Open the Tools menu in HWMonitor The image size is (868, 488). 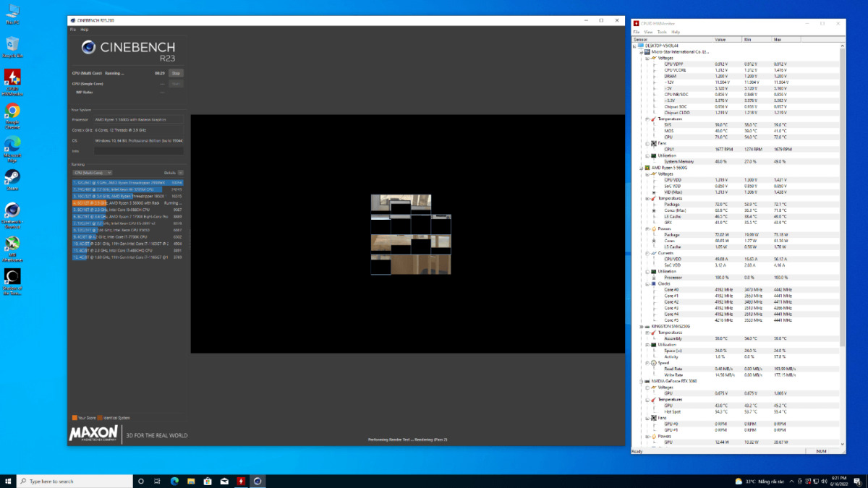click(661, 32)
